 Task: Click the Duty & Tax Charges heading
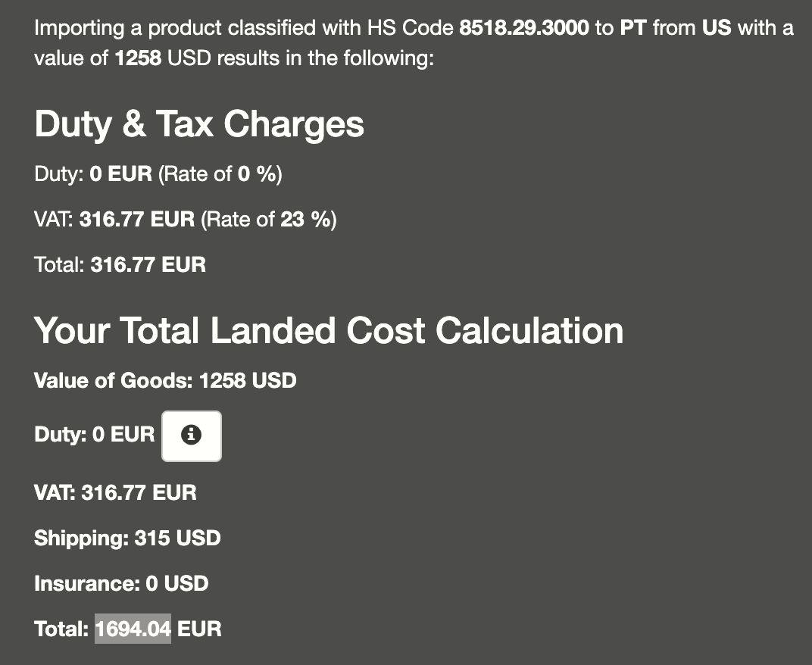pos(199,124)
